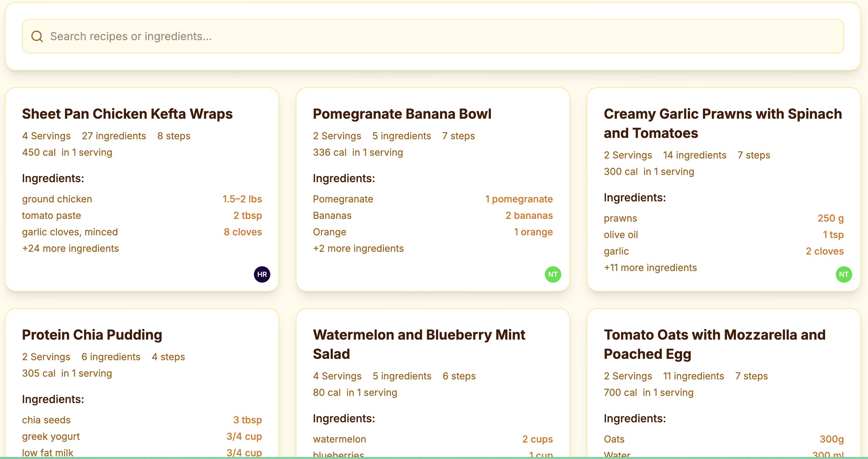The width and height of the screenshot is (868, 459).
Task: Click NT avatar on Creamy Garlic Prawns card
Action: 843,274
